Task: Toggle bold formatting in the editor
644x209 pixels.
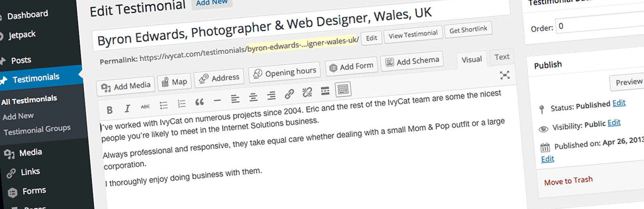Action: coord(110,110)
